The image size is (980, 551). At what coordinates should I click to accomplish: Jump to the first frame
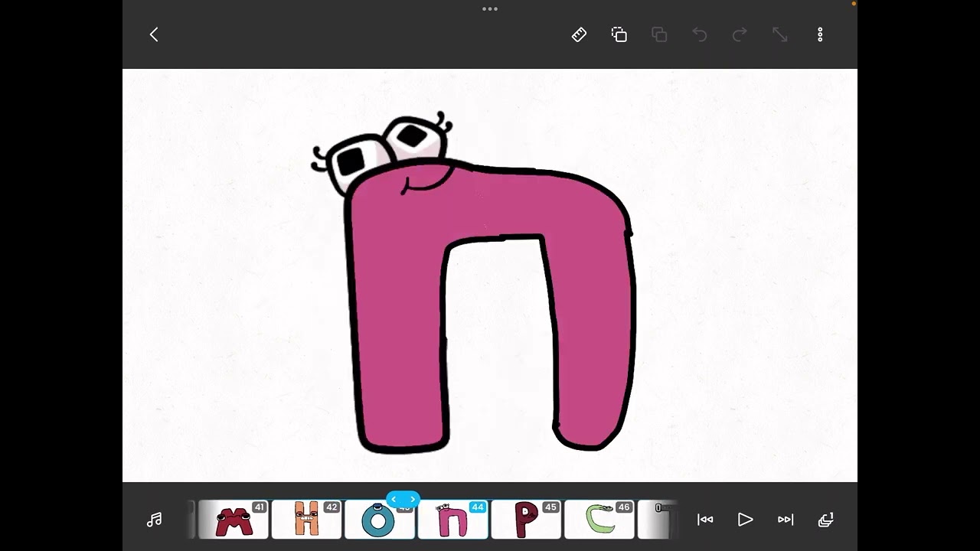coord(705,520)
